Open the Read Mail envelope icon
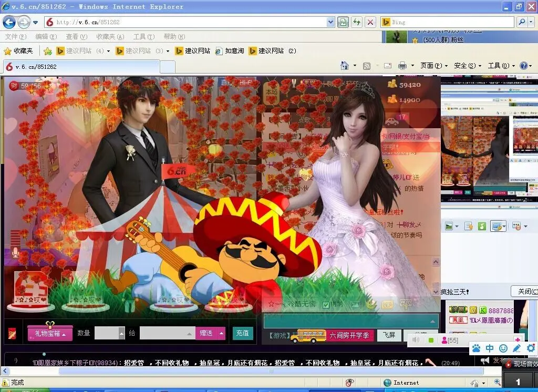The height and width of the screenshot is (392, 538). pyautogui.click(x=388, y=66)
